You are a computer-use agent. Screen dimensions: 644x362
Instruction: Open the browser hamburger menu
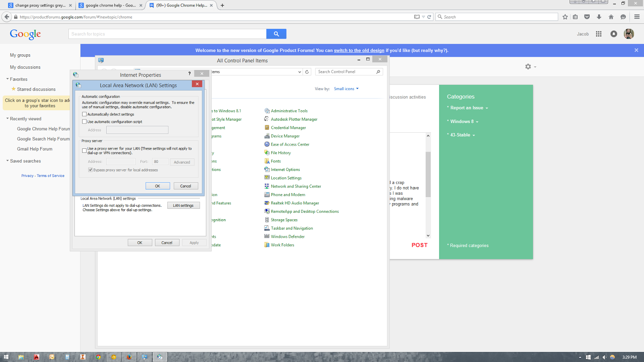pyautogui.click(x=637, y=17)
